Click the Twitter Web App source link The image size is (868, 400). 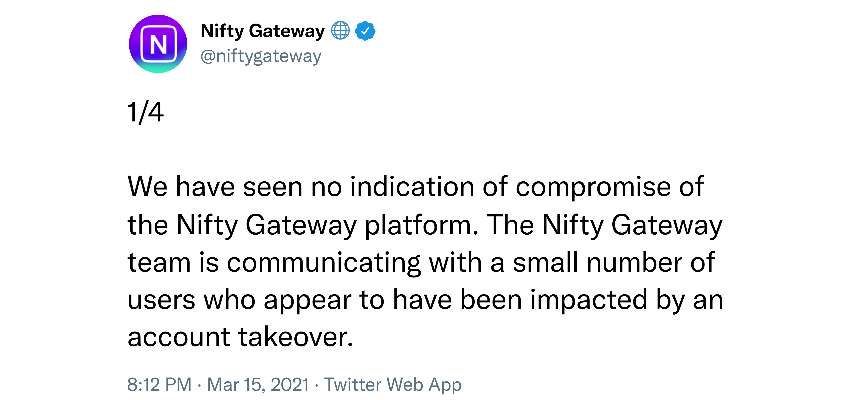[x=393, y=384]
